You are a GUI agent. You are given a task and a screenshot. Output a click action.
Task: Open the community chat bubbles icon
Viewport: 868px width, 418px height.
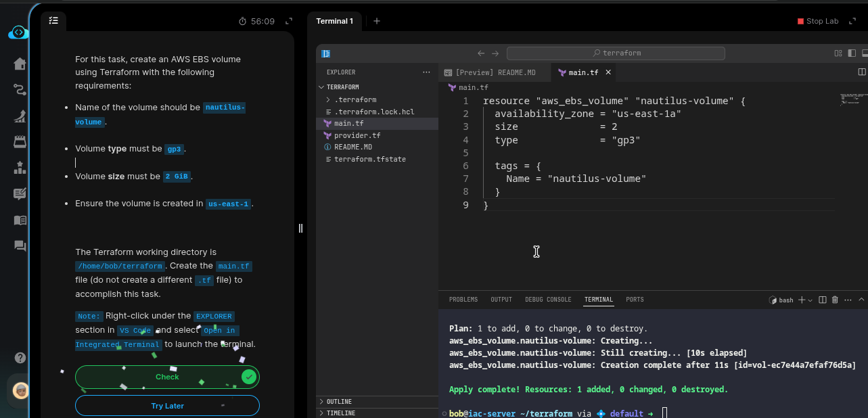coord(20,246)
